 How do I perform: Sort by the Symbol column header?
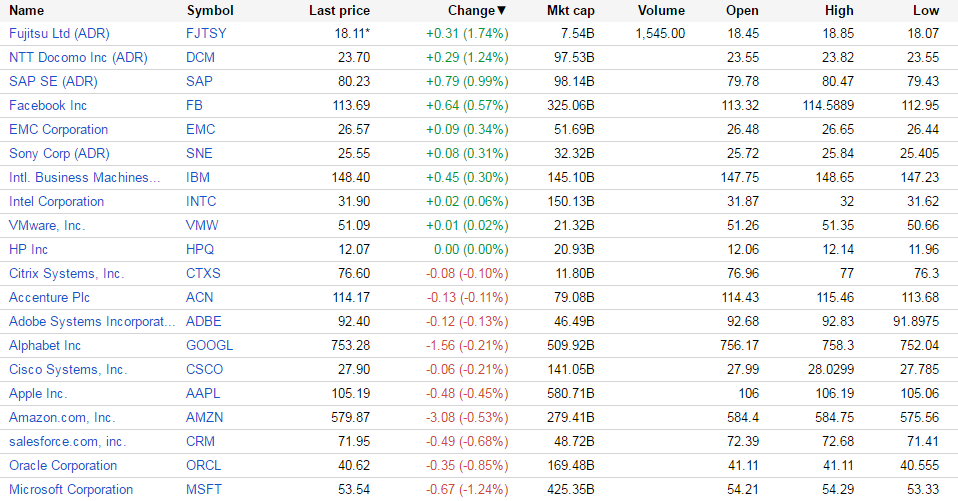click(x=210, y=10)
